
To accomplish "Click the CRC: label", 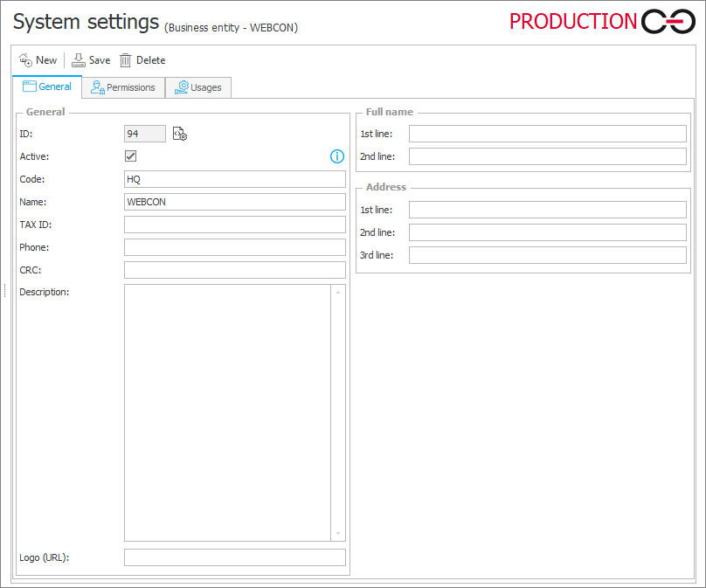I will pos(31,270).
